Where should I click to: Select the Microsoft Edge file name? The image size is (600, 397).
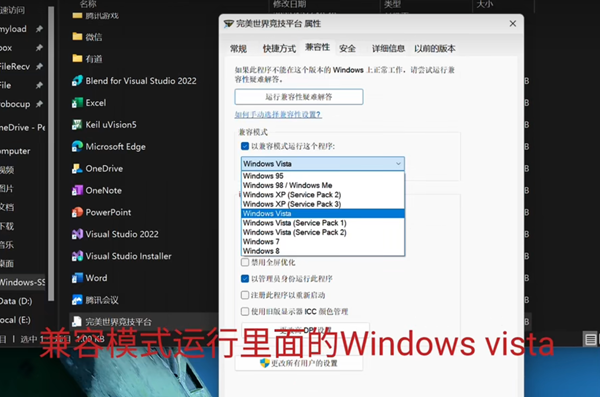(116, 147)
